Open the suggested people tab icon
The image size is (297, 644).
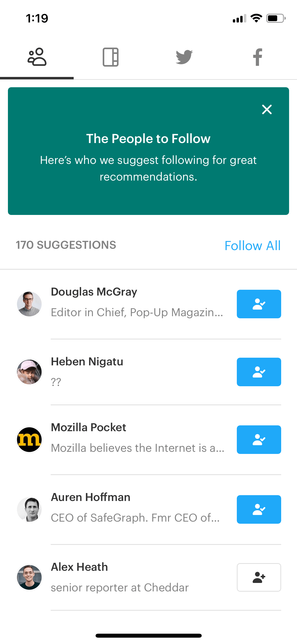37,57
